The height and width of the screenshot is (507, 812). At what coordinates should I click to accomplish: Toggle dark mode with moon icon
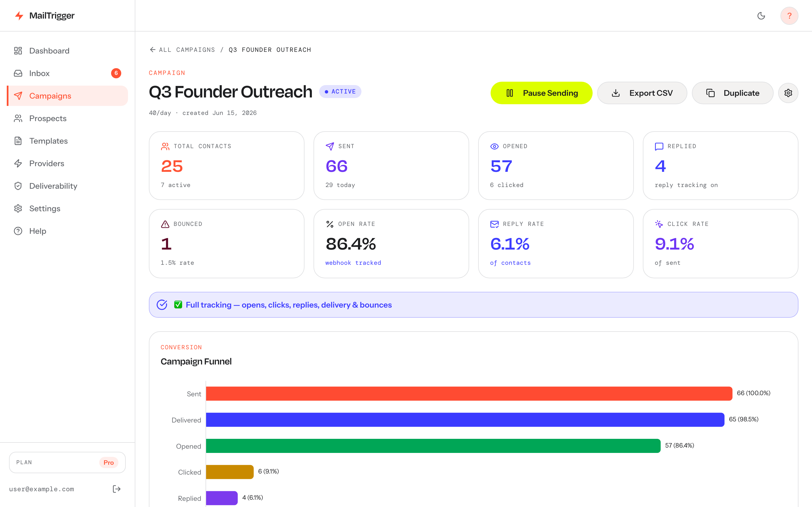(x=761, y=16)
